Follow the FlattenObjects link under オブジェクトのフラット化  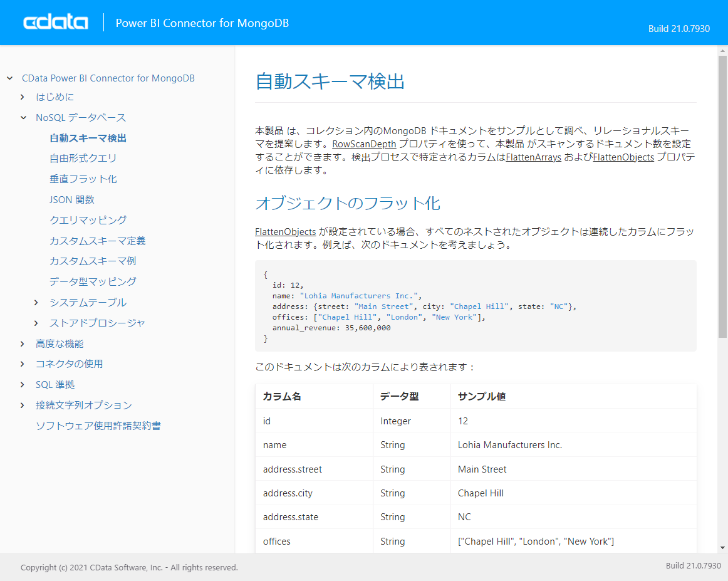[x=286, y=232]
